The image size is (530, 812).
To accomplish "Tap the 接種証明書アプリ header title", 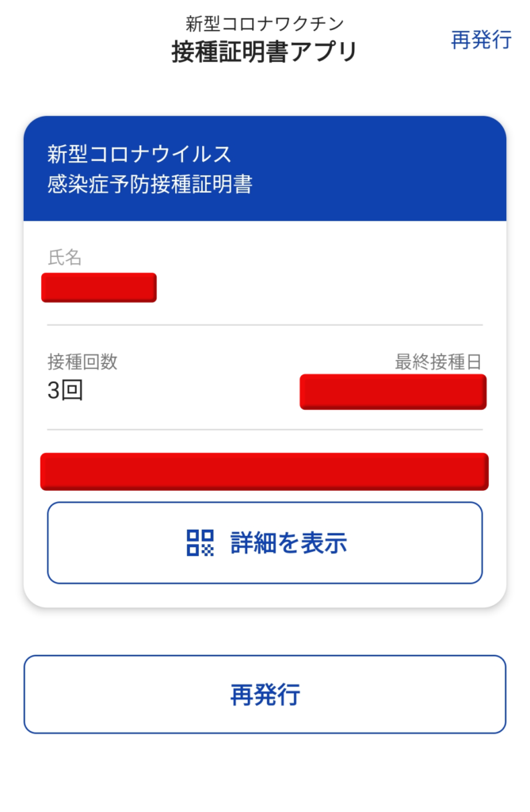I will click(x=265, y=52).
